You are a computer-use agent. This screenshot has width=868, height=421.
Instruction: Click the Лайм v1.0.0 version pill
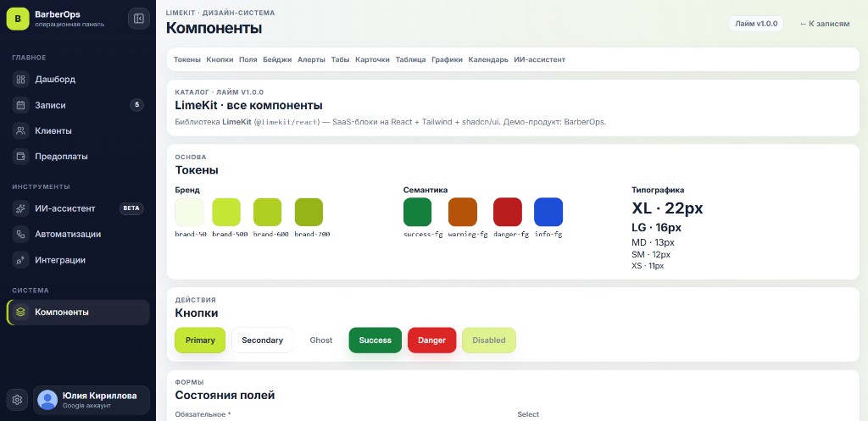pyautogui.click(x=756, y=24)
